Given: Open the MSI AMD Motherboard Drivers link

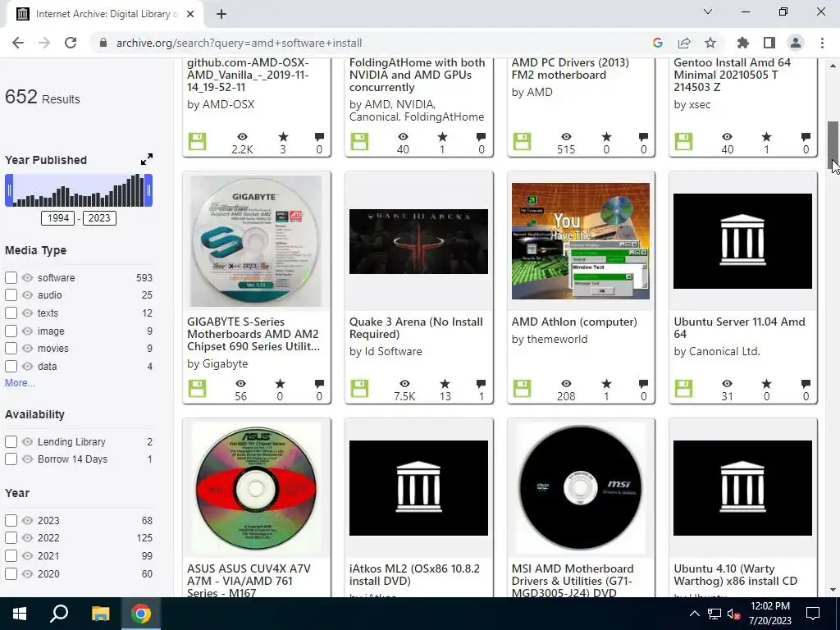Looking at the screenshot, I should 573,581.
